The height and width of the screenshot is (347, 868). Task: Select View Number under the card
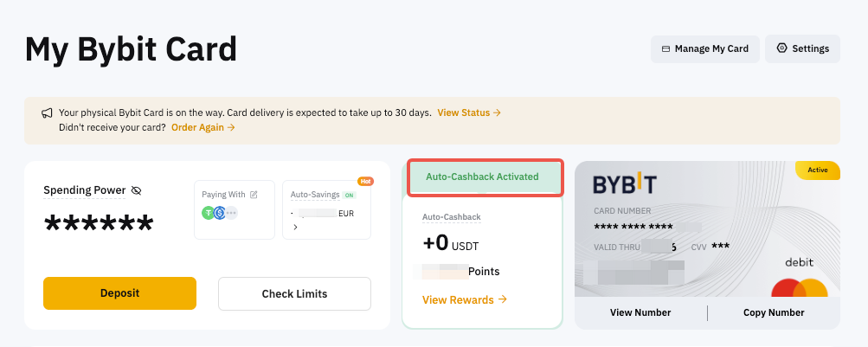(641, 312)
